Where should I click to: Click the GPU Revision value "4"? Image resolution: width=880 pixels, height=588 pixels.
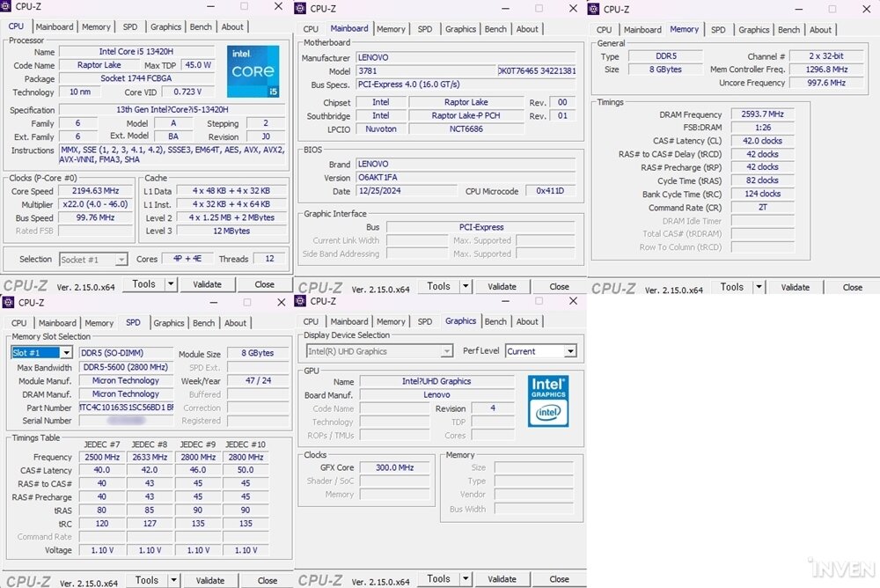point(493,408)
